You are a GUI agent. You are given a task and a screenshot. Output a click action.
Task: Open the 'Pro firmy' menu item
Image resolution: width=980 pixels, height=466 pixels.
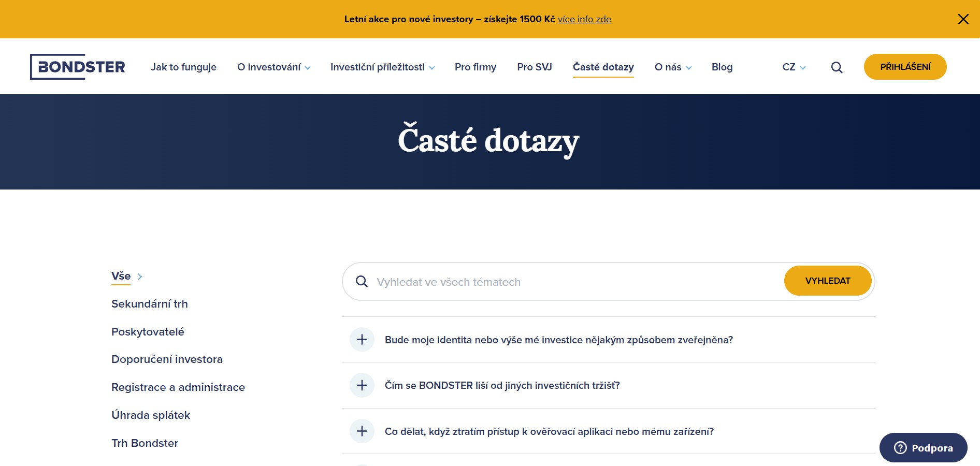[475, 67]
